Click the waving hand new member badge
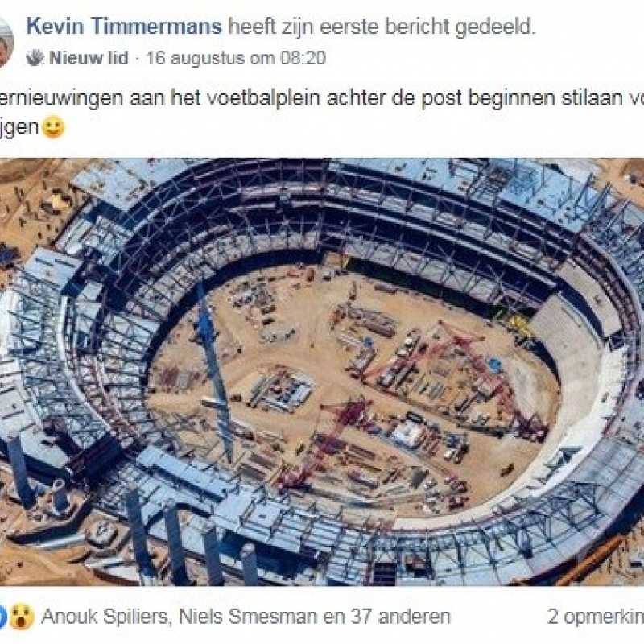This screenshot has height=644, width=644. (x=35, y=58)
